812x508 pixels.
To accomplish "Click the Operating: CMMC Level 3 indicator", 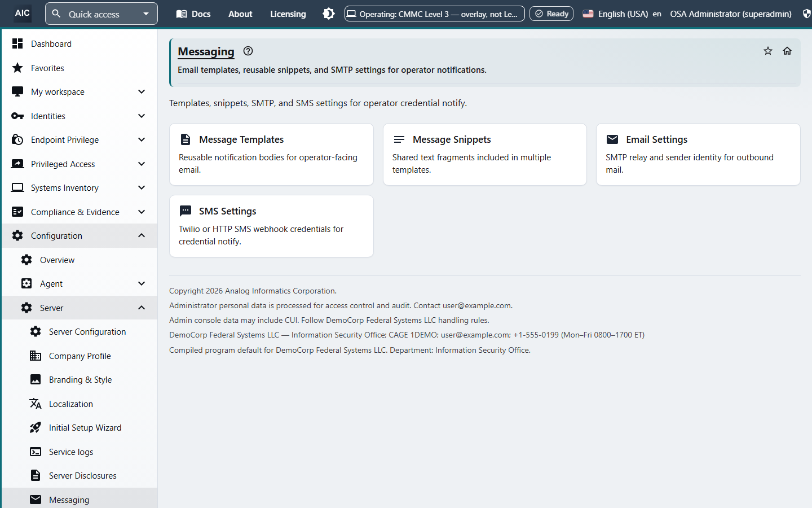I will click(435, 14).
